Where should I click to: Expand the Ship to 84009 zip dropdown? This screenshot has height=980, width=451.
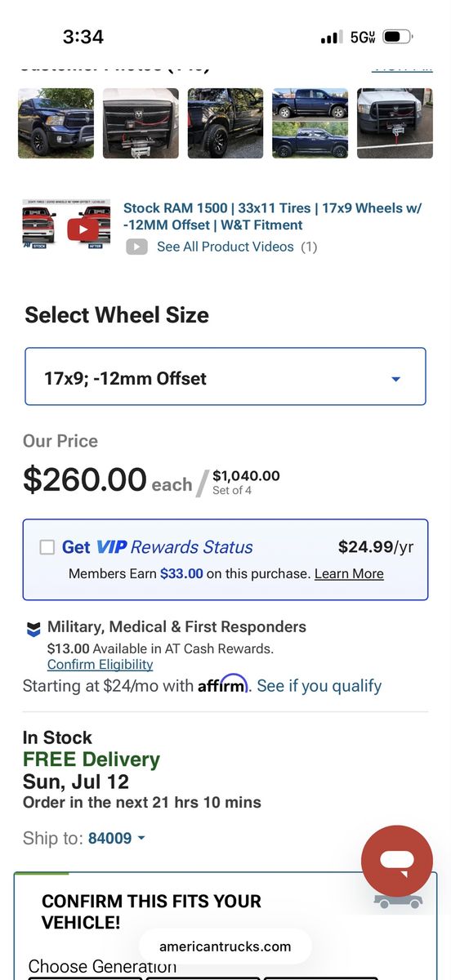point(117,838)
